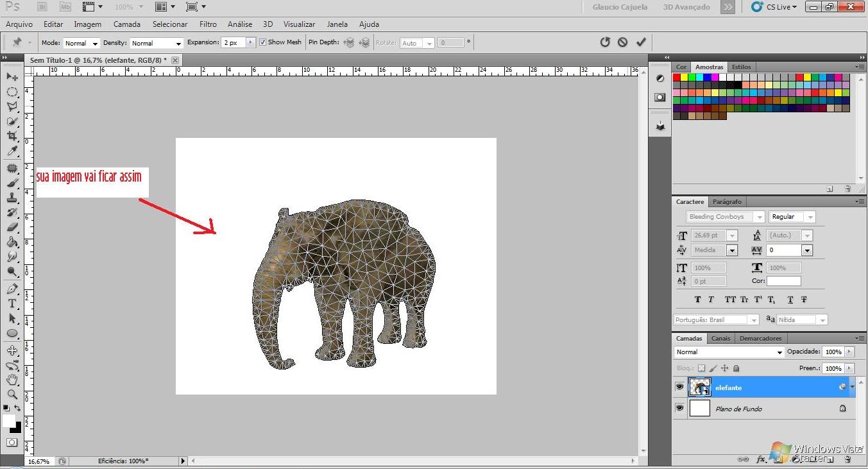Click the pin depth backward button
This screenshot has width=868, height=469.
[x=364, y=43]
